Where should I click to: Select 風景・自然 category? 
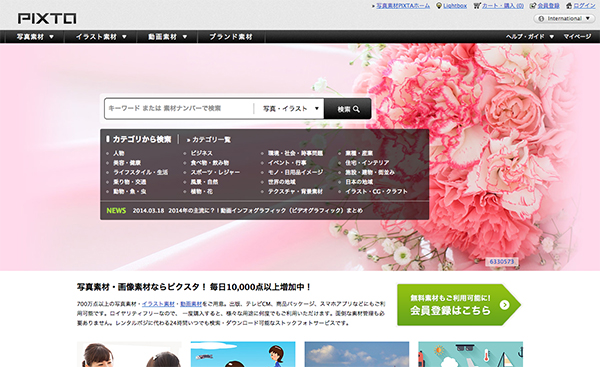coord(204,182)
